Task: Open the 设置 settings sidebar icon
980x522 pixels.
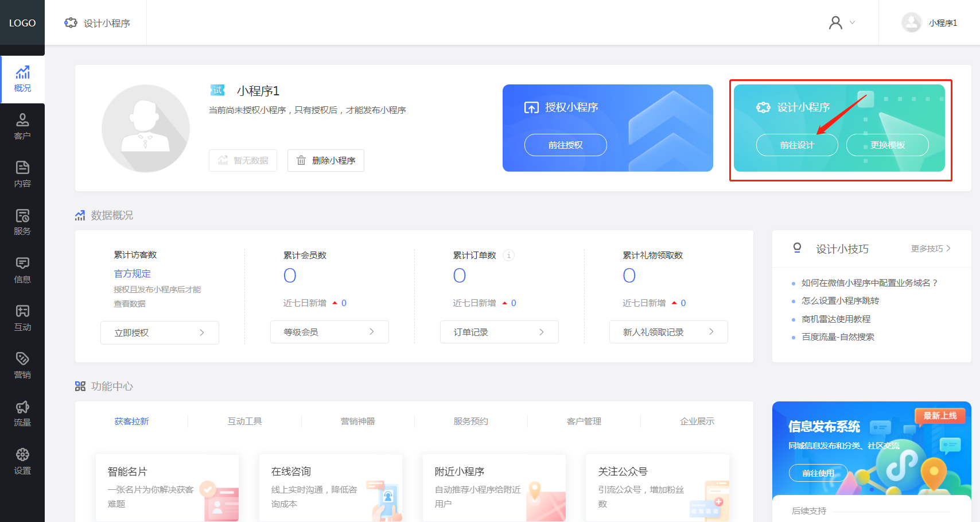Action: tap(22, 461)
